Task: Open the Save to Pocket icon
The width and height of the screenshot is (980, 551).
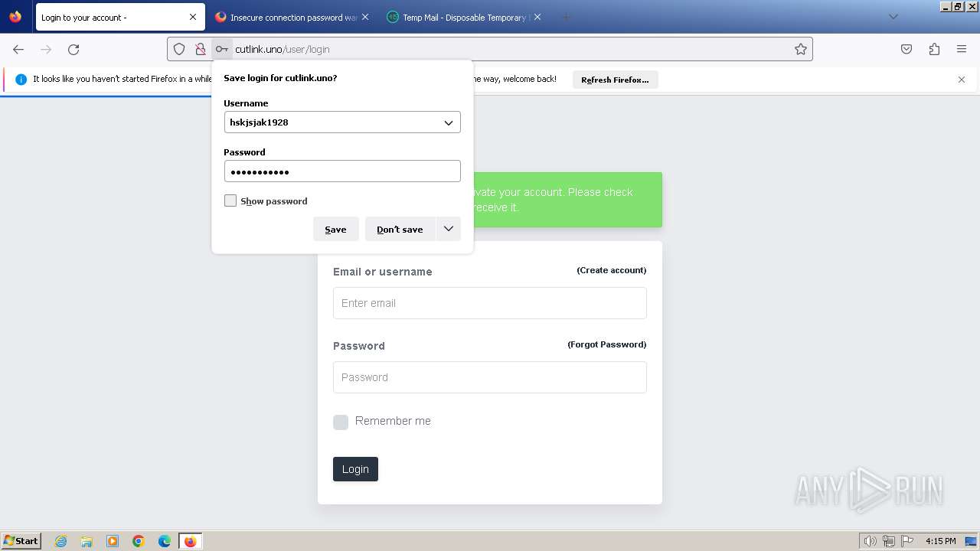Action: coord(906,49)
